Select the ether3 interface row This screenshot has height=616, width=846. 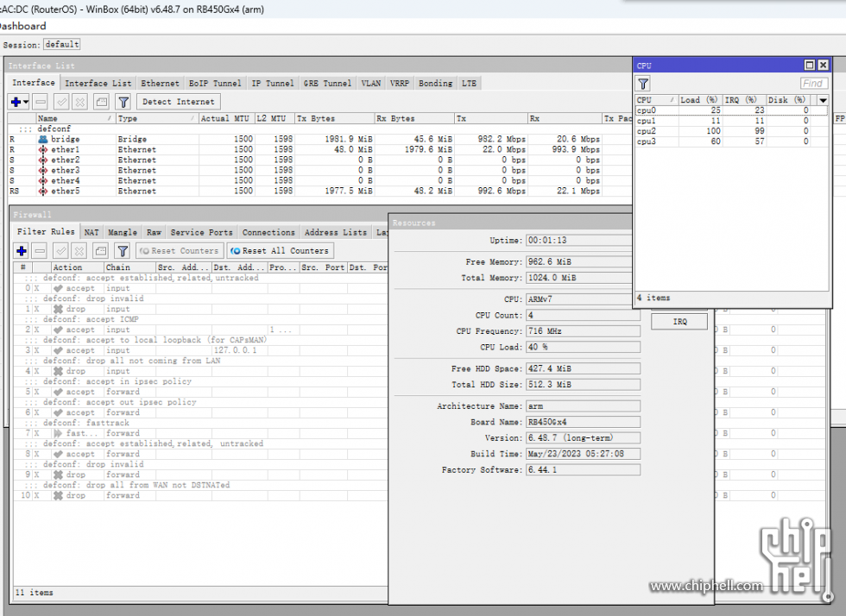tap(319, 171)
